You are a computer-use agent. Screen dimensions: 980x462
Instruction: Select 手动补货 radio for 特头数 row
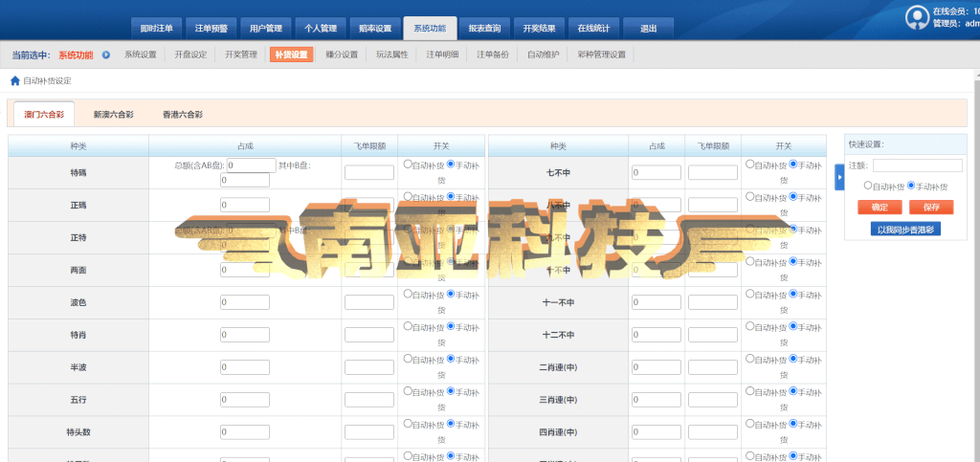tap(451, 424)
